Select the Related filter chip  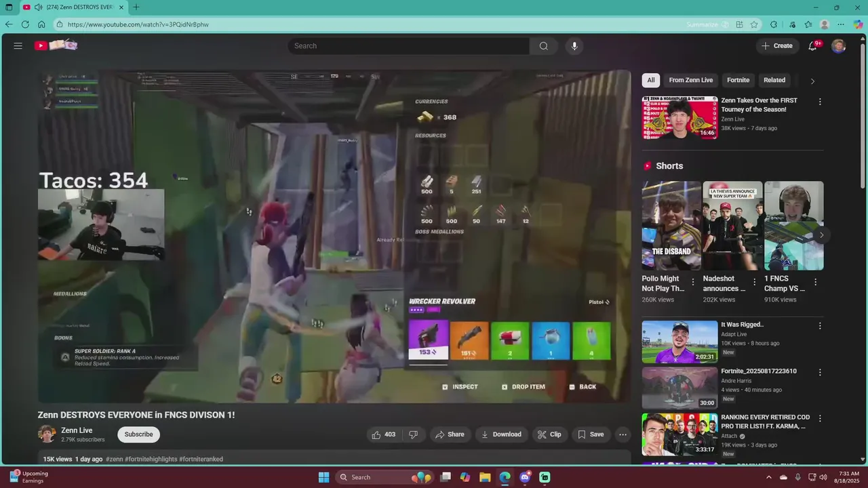pos(774,80)
